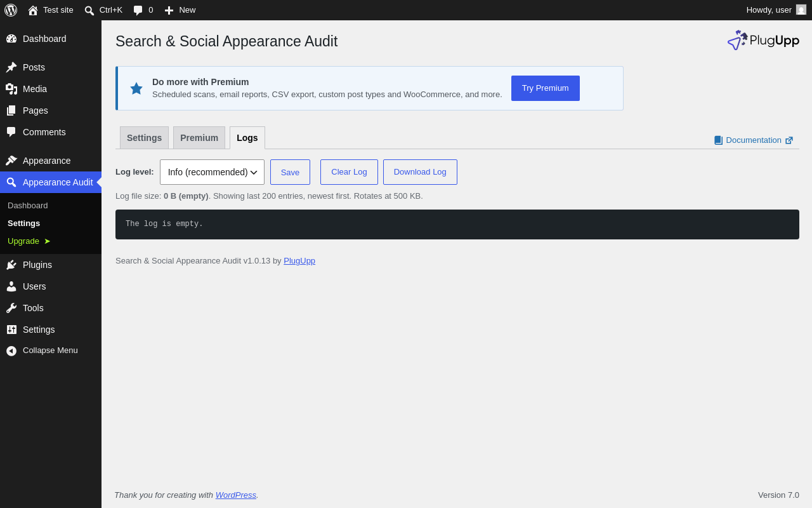The width and height of the screenshot is (812, 508).
Task: Click the New plus item
Action: (180, 10)
